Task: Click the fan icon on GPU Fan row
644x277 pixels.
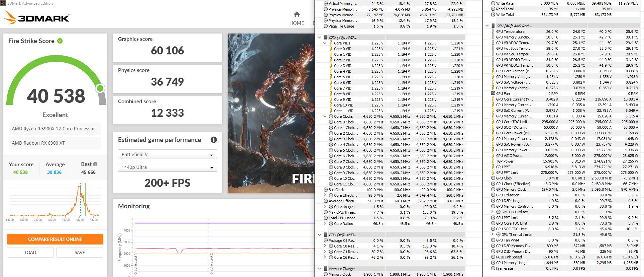Action: coord(493,94)
